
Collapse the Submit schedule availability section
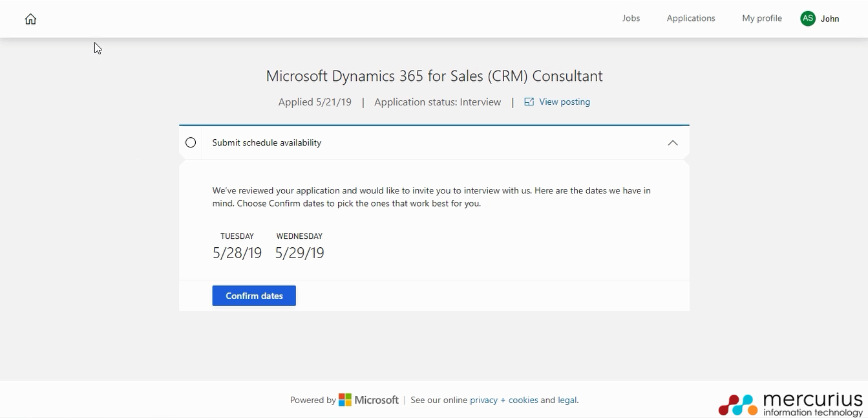(673, 142)
